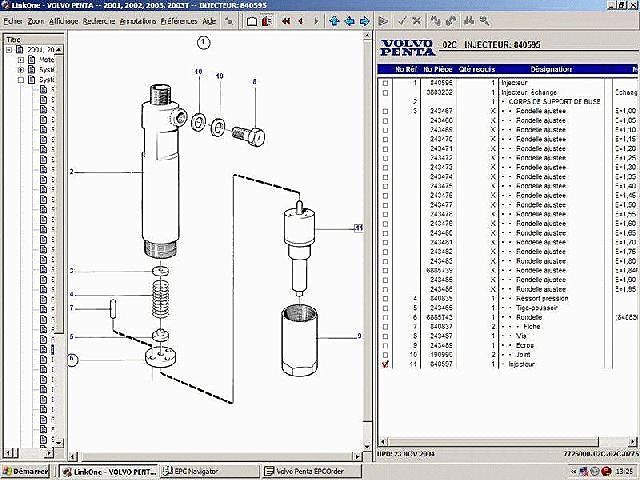Click the blue up arrow navigation icon
This screenshot has width=640, height=480.
point(334,21)
